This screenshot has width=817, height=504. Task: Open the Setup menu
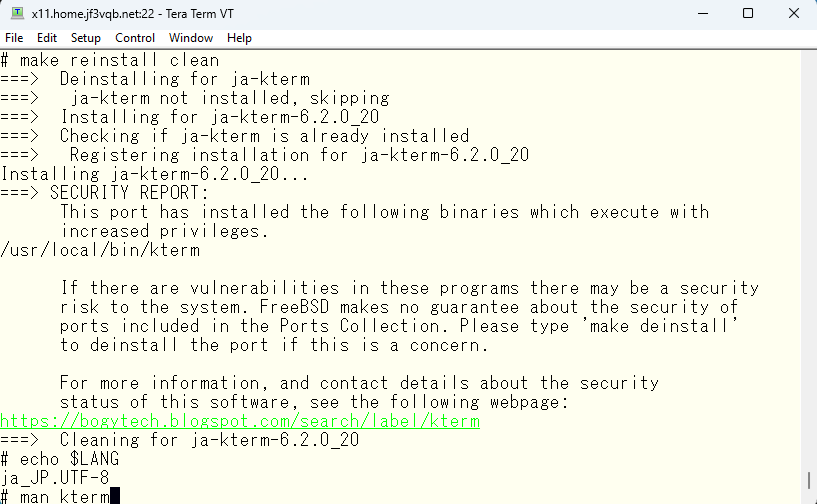tap(85, 38)
